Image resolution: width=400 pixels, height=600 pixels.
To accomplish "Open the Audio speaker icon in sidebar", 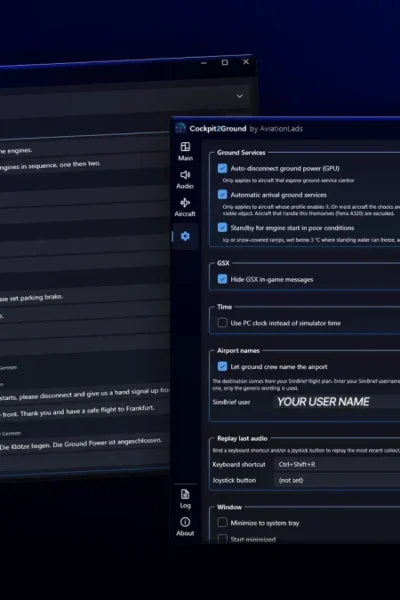I will [185, 175].
